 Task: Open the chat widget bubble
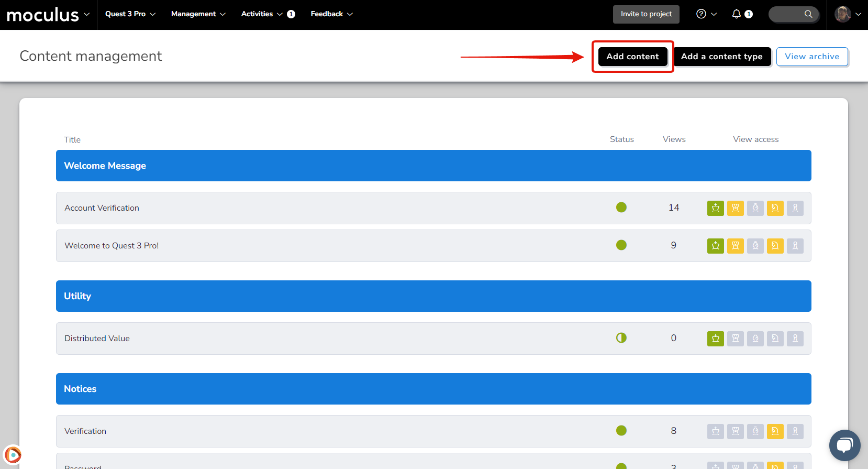coord(844,445)
